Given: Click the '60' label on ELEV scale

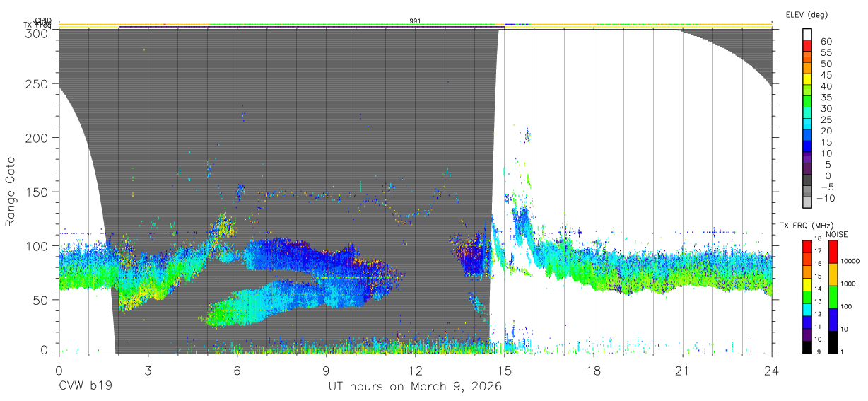Looking at the screenshot, I should 826,42.
